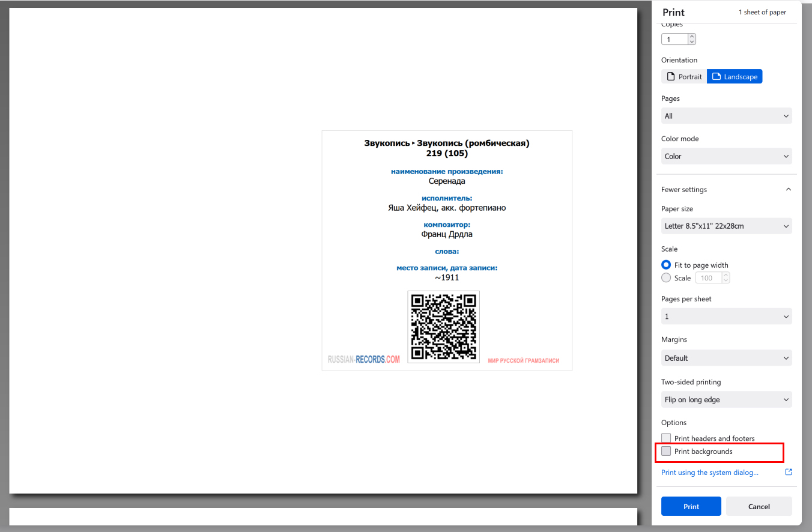Open the Margins dropdown set to Default
812x532 pixels.
(x=727, y=358)
